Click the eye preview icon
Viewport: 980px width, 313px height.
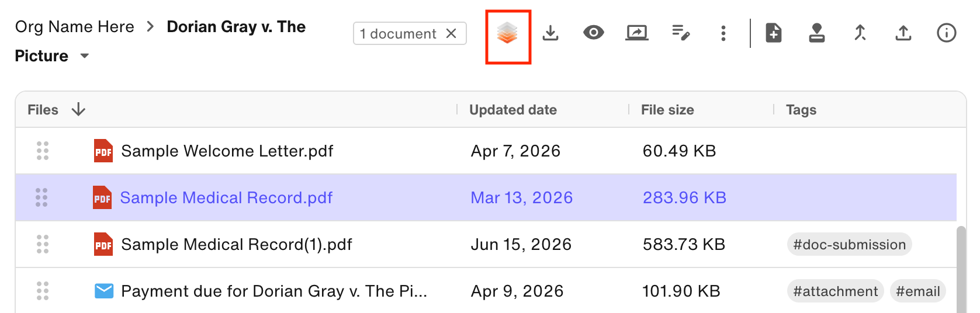[x=594, y=33]
